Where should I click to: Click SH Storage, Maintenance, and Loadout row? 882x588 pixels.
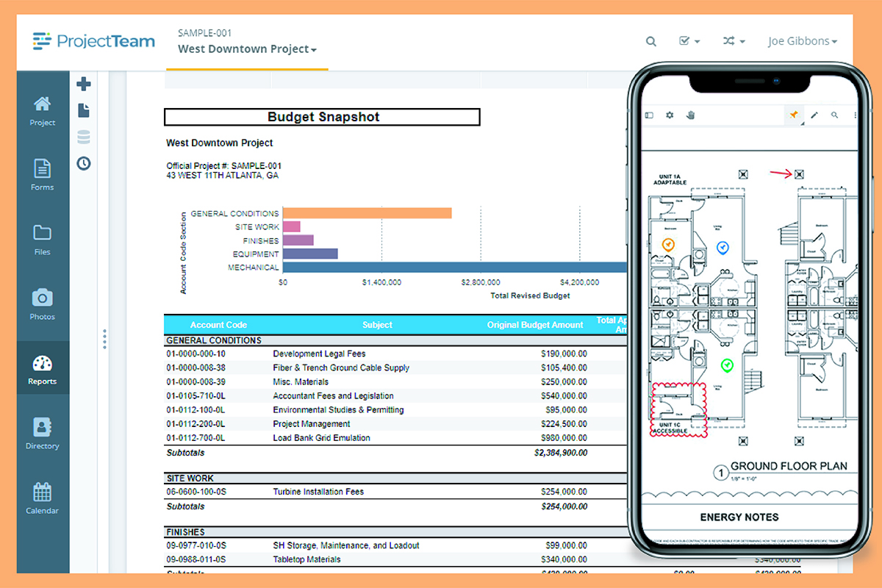click(x=397, y=545)
